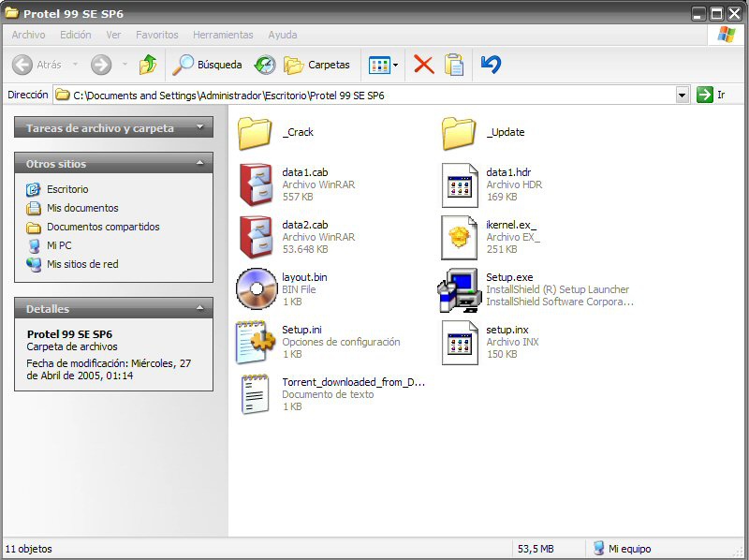Select the _Update folder icon
749x560 pixels.
point(459,133)
